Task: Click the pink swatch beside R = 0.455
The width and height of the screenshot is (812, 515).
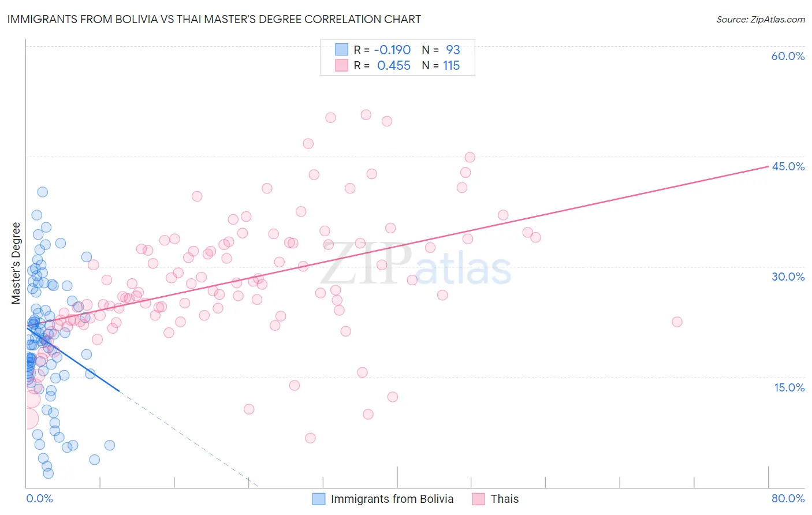Action: [x=341, y=65]
